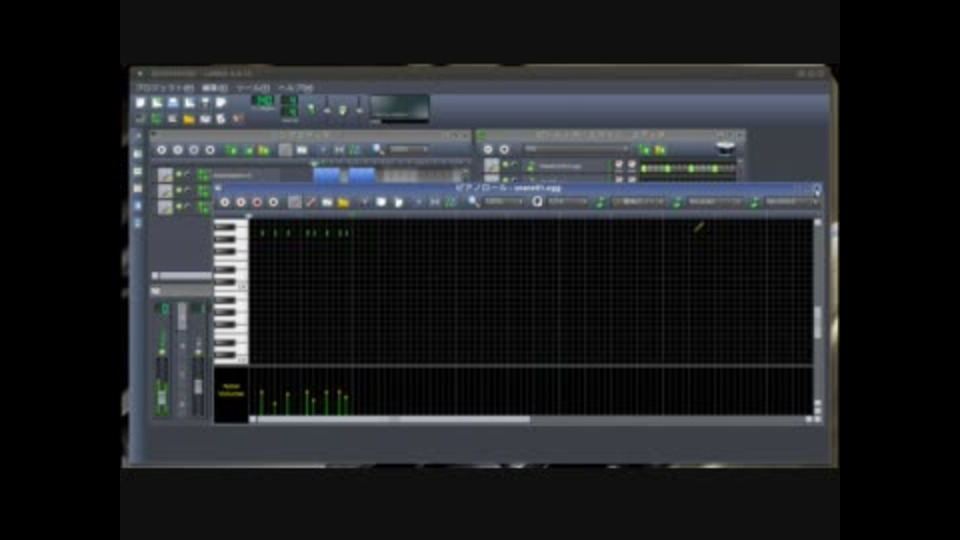Play beat in Beat+Bassline Editor
Screen dimensions: 960x540
point(488,150)
